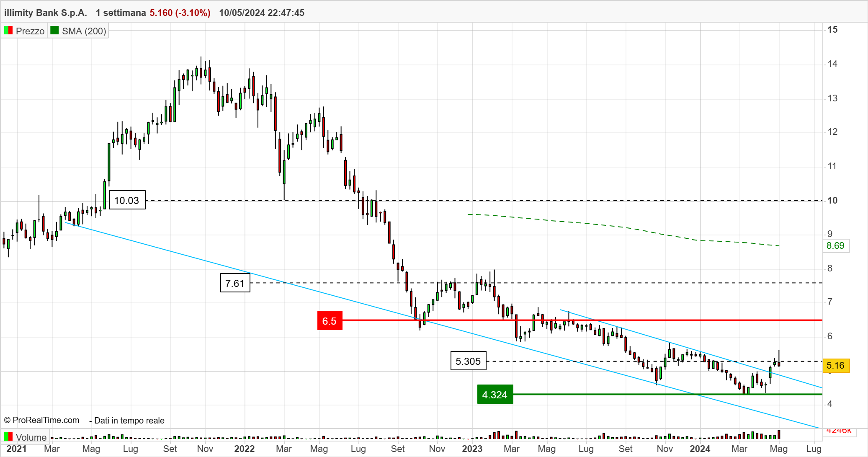Click the 424bK volume axis value
The height and width of the screenshot is (457, 868).
click(x=839, y=431)
